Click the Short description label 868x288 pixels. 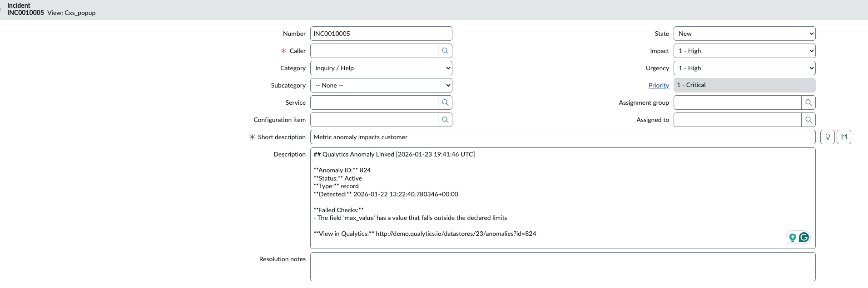tap(282, 137)
